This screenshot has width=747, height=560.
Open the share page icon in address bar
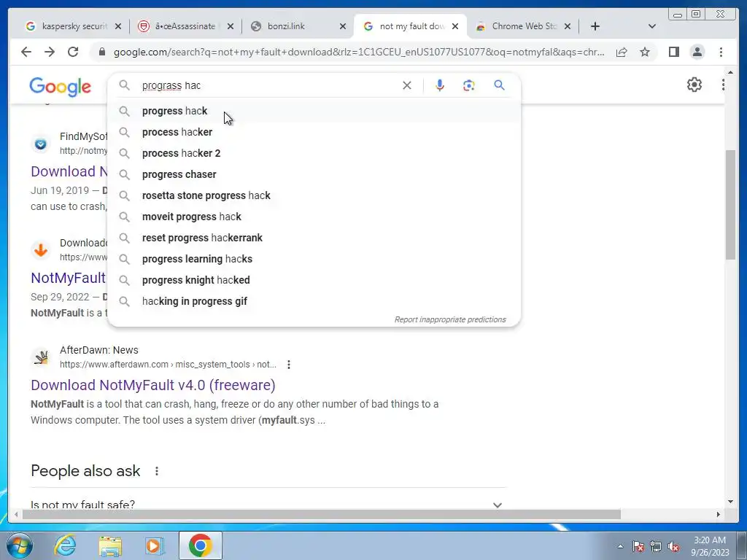pyautogui.click(x=622, y=52)
